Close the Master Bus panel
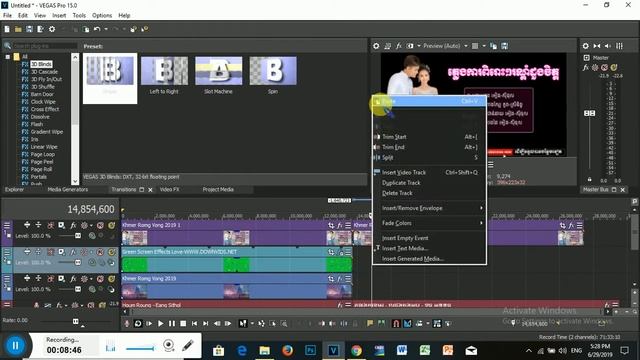640x360 pixels. (x=623, y=190)
